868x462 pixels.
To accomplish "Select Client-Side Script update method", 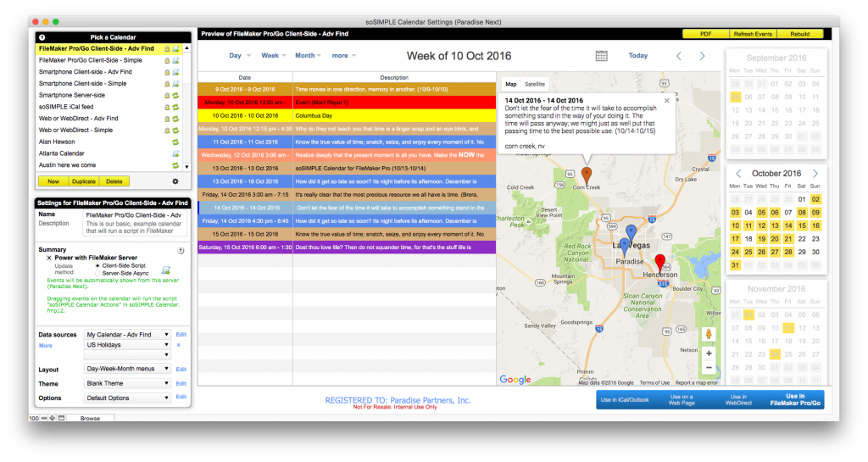I will point(97,265).
